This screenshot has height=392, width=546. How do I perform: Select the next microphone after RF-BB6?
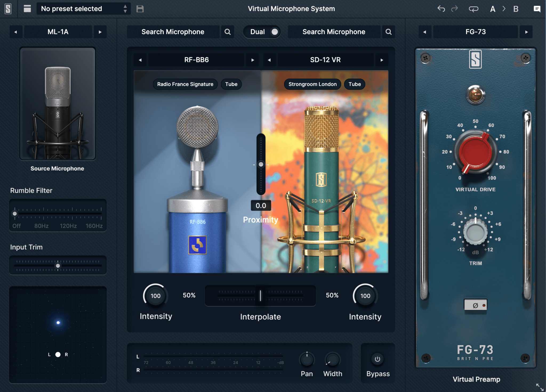(252, 60)
